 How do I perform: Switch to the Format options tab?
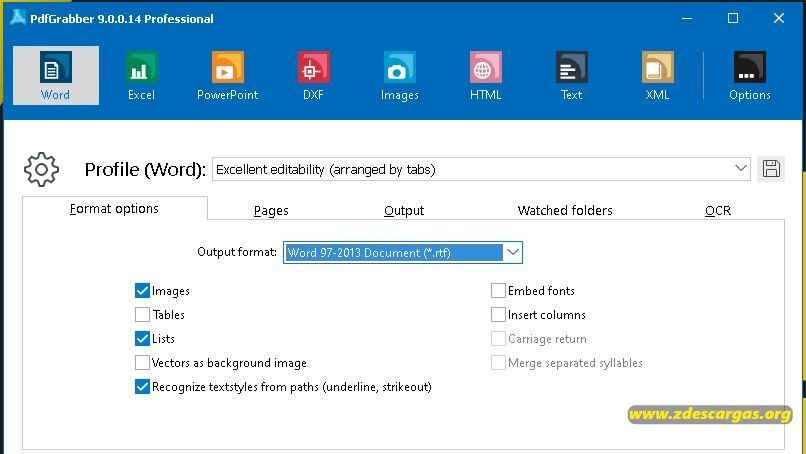click(x=114, y=209)
